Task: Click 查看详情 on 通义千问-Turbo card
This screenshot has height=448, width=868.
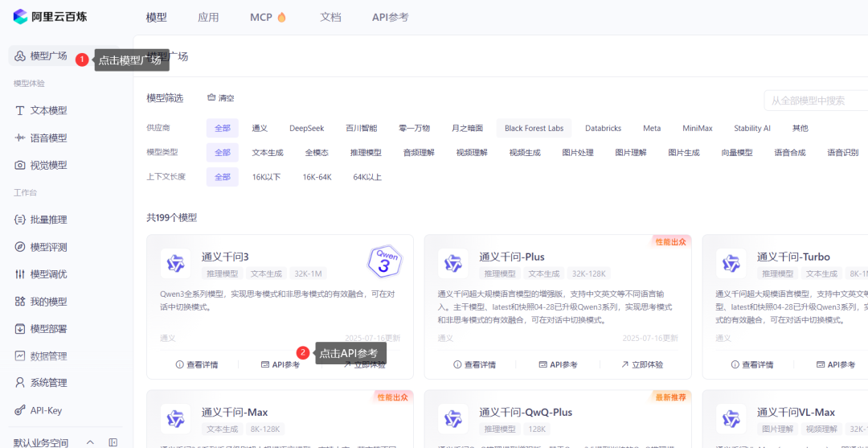Action: tap(752, 364)
